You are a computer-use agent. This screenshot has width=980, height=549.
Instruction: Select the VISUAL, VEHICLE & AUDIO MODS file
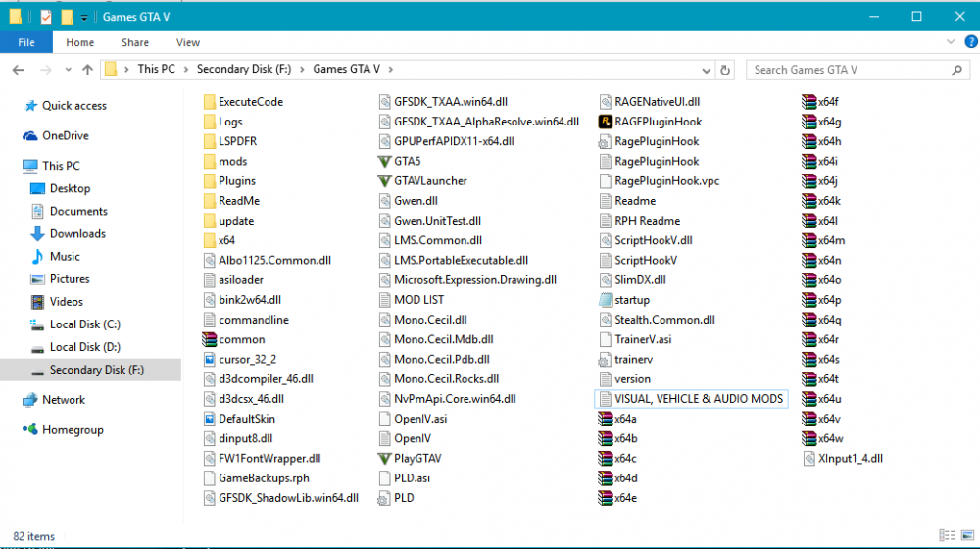coord(691,399)
